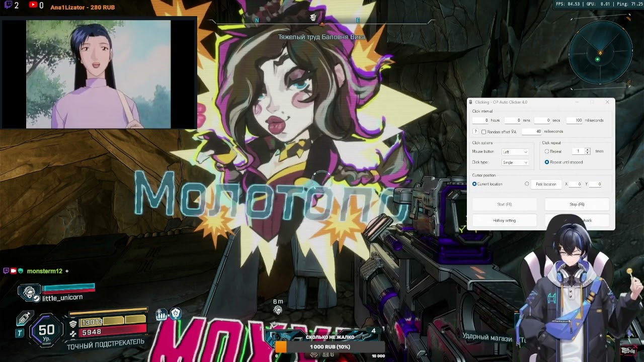Click the anime video overlay thumbnail
This screenshot has width=644, height=362.
(99, 74)
